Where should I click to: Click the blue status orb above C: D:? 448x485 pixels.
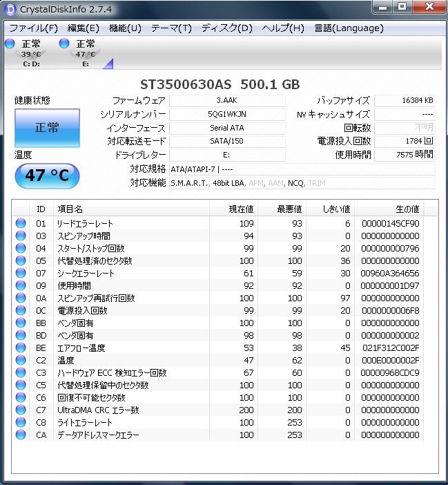(x=10, y=44)
